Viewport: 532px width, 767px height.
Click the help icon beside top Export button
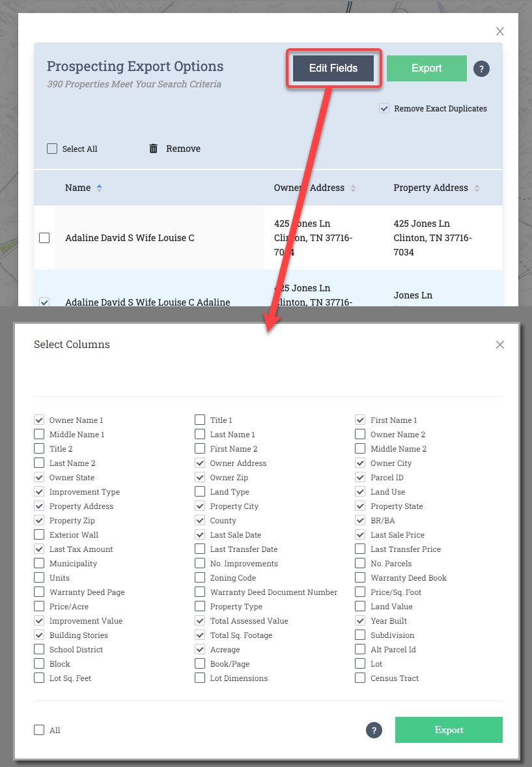481,68
